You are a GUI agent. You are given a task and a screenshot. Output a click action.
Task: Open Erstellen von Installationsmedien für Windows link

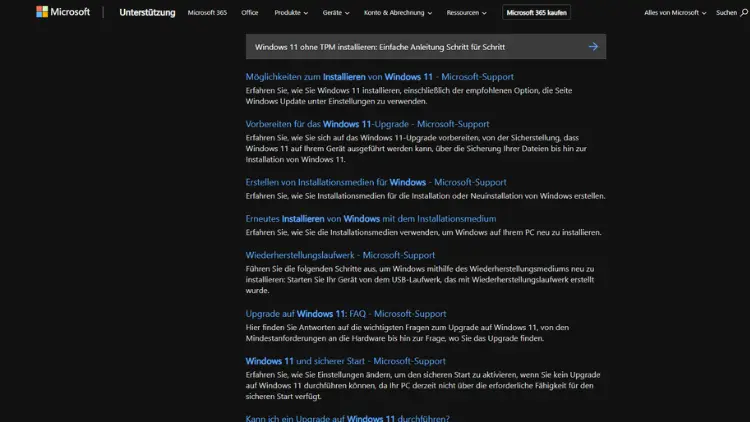point(375,182)
